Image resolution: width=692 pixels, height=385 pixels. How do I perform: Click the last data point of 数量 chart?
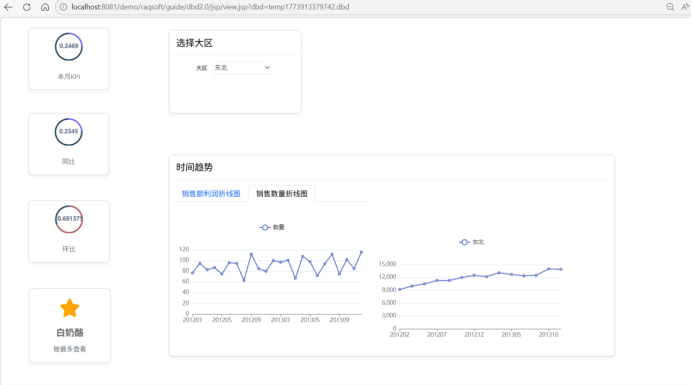[361, 252]
